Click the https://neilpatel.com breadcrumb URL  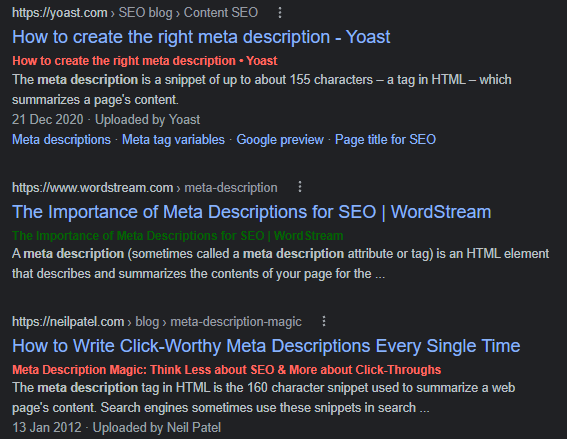tap(68, 322)
